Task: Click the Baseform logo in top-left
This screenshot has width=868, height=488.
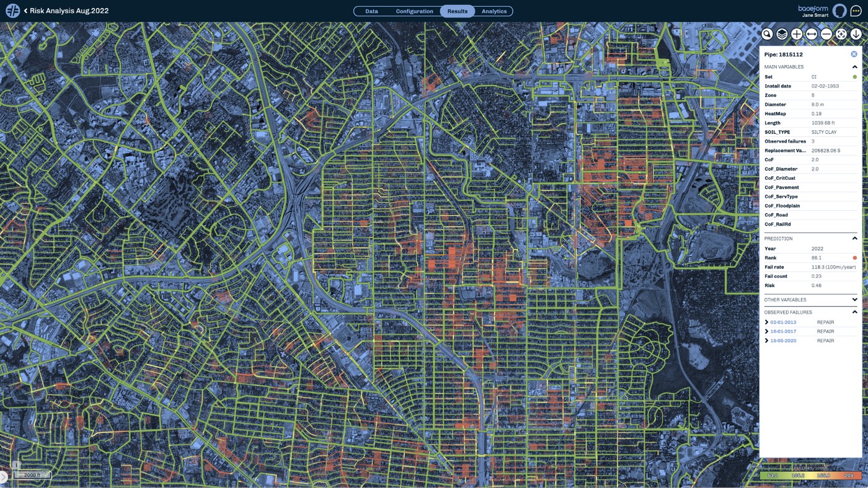Action: 12,11
